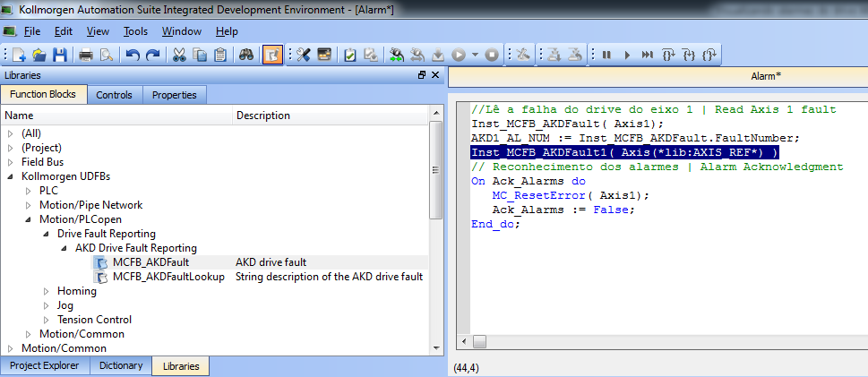Click the Step Over braces icon
This screenshot has height=377, width=868.
[x=669, y=55]
